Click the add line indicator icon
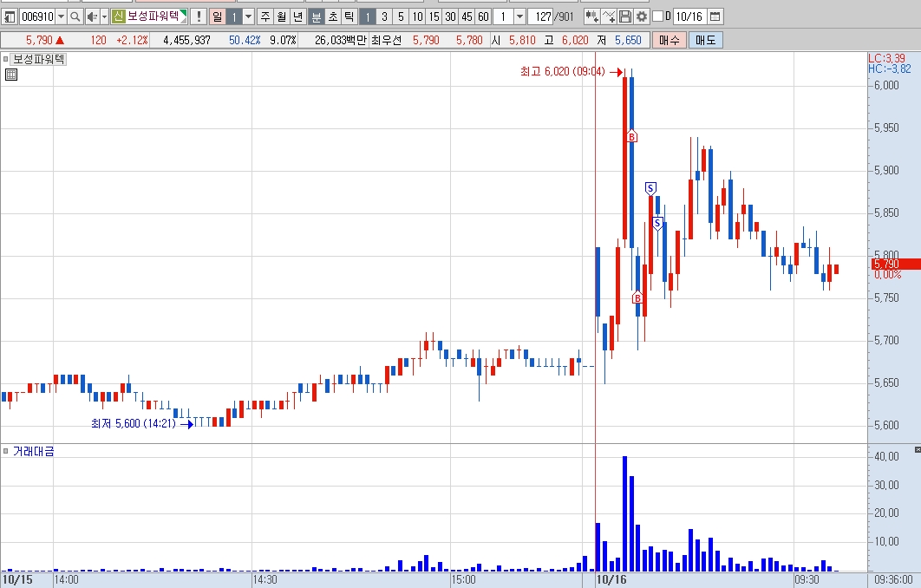Viewport: 921px width, 588px height. (609, 16)
